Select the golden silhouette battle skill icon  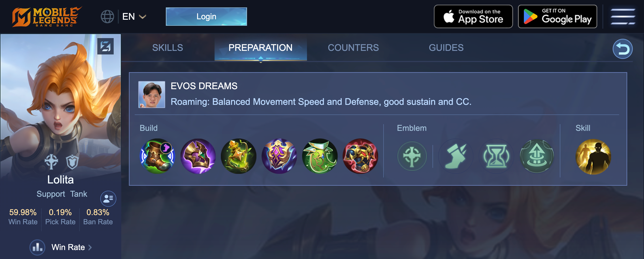593,157
